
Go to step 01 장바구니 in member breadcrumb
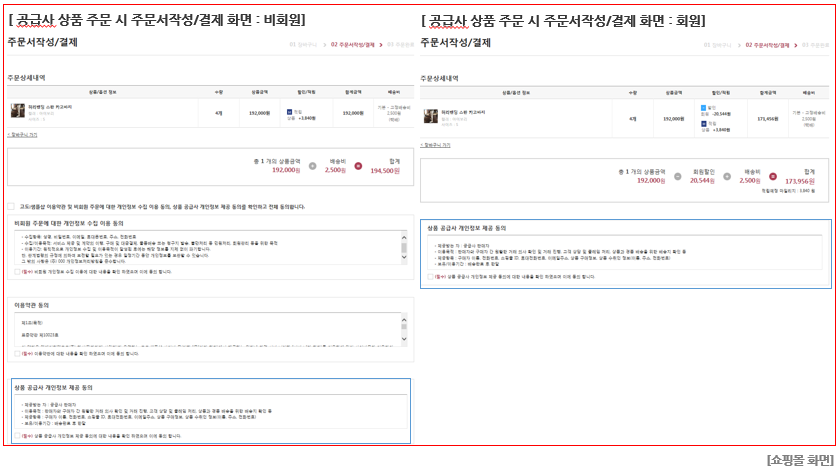point(717,45)
